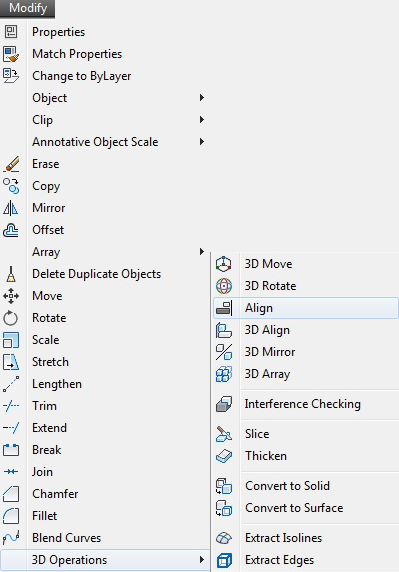Screen dimensions: 399x572
Task: Click the Convert to Surface icon
Action: [x=224, y=508]
